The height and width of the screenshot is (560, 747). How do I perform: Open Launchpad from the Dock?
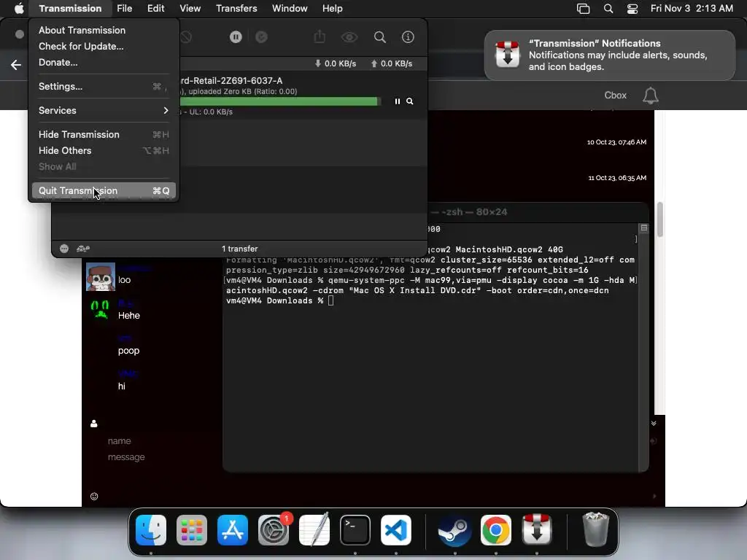coord(192,530)
